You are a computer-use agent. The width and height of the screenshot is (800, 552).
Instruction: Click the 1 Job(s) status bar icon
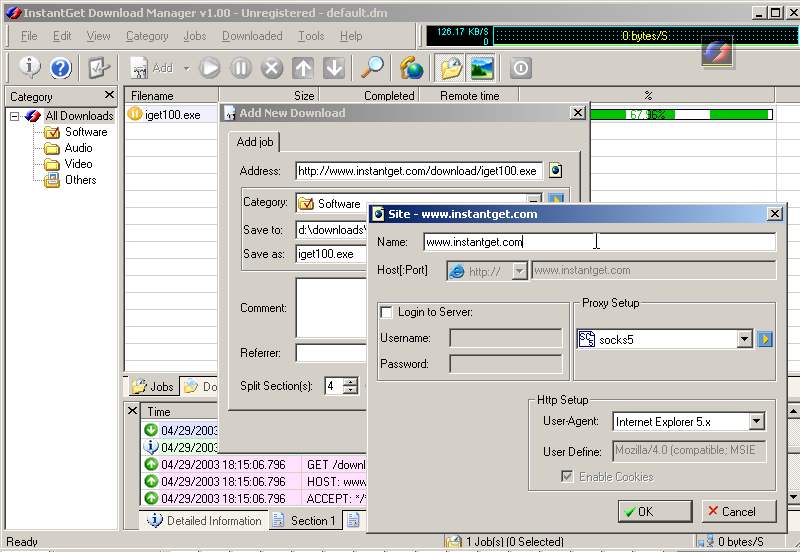click(x=454, y=542)
